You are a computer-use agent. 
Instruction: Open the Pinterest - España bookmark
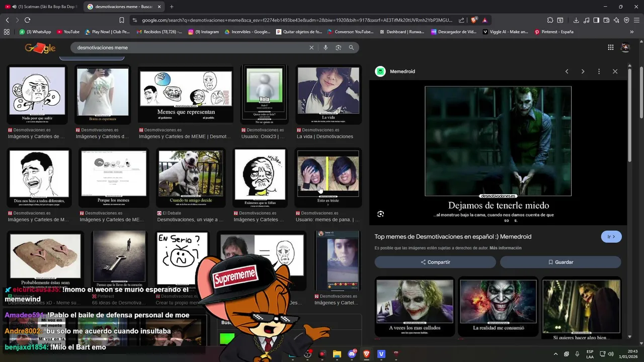554,32
